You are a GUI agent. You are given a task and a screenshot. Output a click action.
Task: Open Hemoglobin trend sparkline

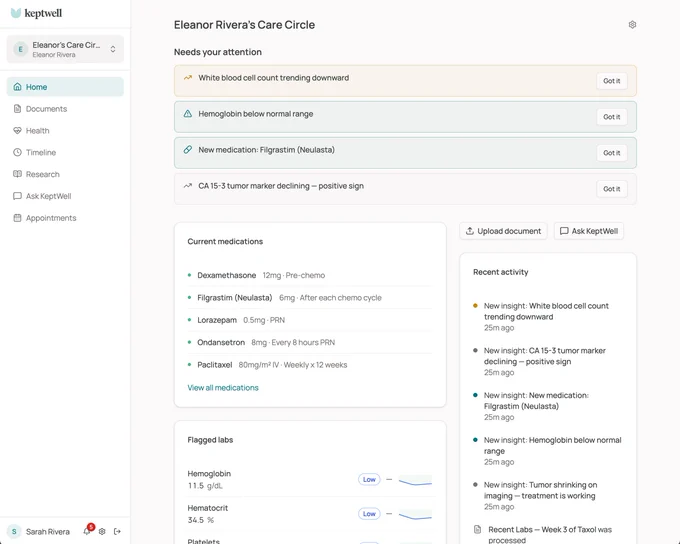click(x=415, y=480)
